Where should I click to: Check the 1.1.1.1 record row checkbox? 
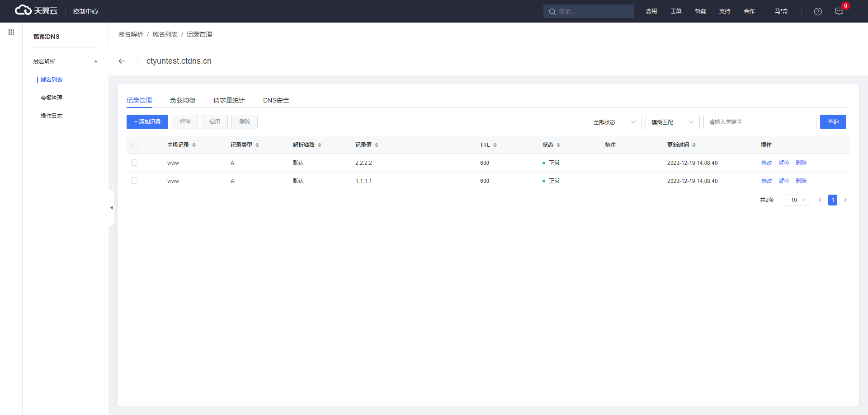(134, 181)
